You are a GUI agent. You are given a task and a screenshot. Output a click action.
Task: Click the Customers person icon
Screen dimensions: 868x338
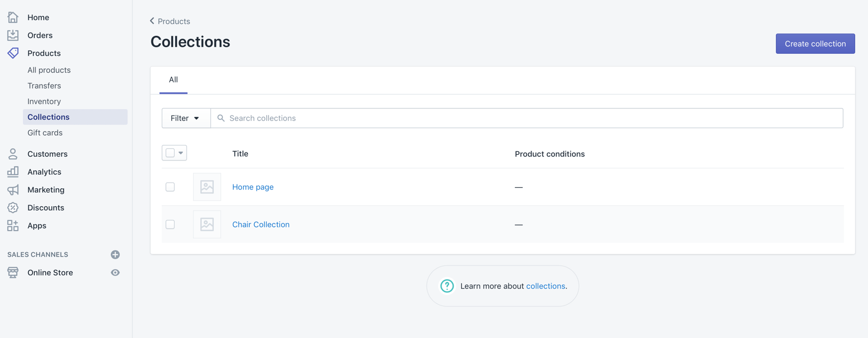pyautogui.click(x=13, y=154)
